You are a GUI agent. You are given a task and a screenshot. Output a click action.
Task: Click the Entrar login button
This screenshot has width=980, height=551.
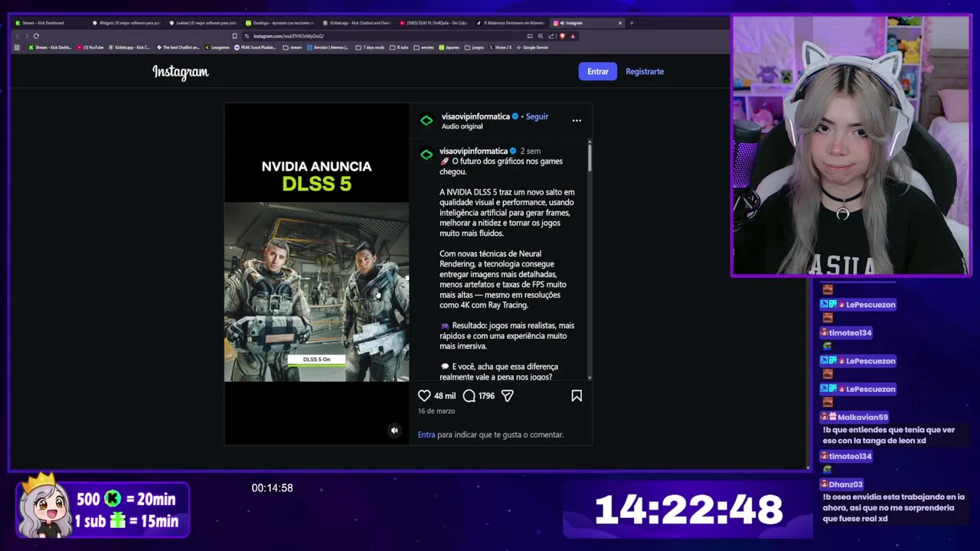click(x=598, y=71)
